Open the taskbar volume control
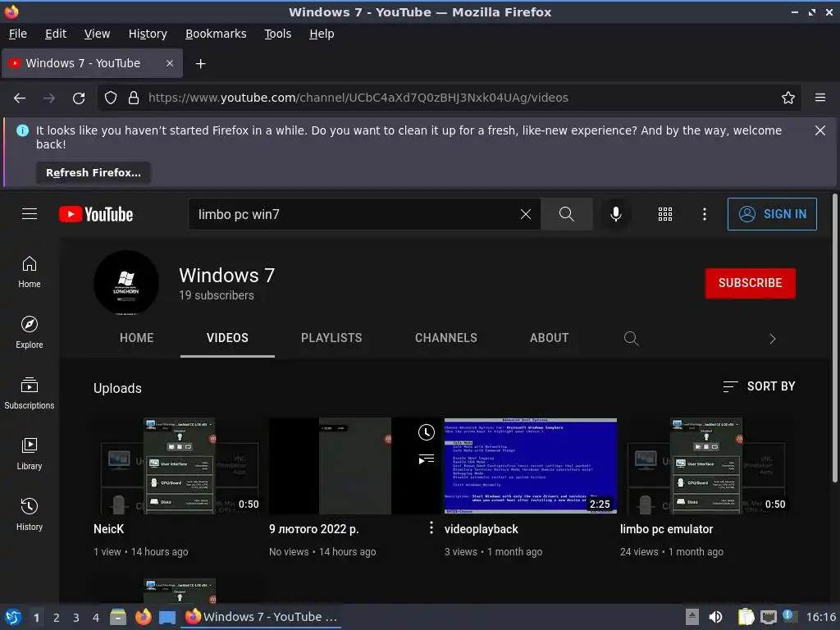Image resolution: width=840 pixels, height=630 pixels. pos(715,617)
